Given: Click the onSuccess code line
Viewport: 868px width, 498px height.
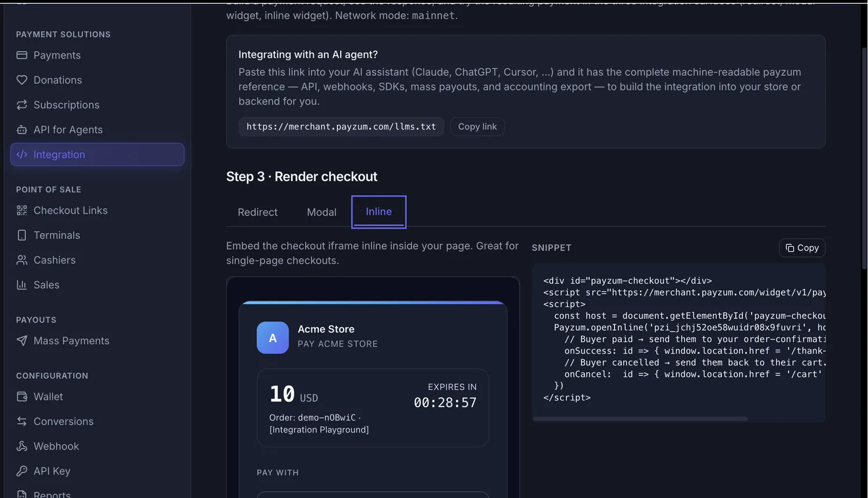Looking at the screenshot, I should 695,351.
